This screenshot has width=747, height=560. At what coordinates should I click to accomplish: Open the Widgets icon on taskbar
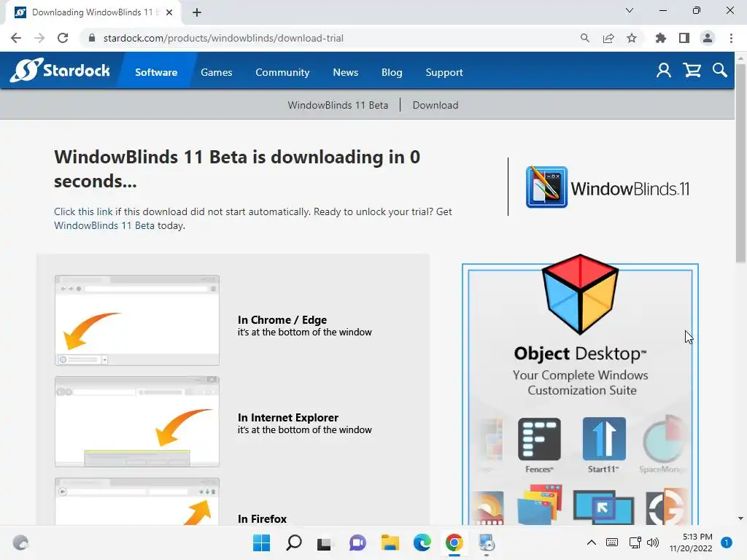coord(20,542)
